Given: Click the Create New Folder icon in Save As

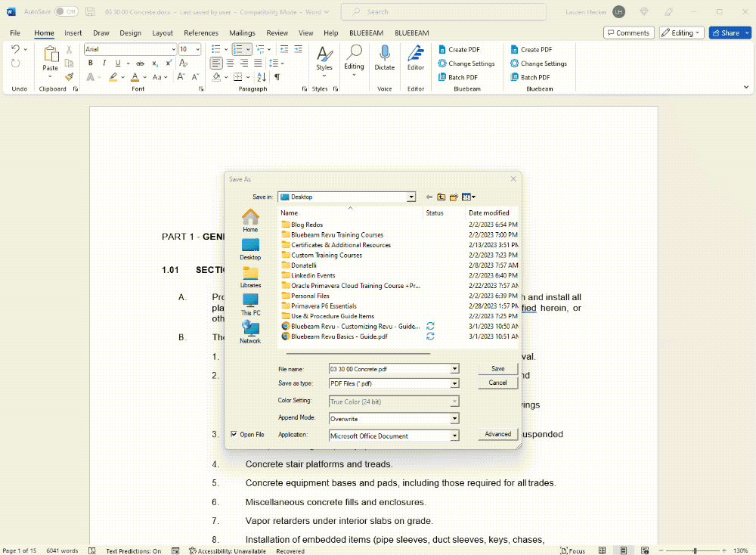Looking at the screenshot, I should point(453,197).
